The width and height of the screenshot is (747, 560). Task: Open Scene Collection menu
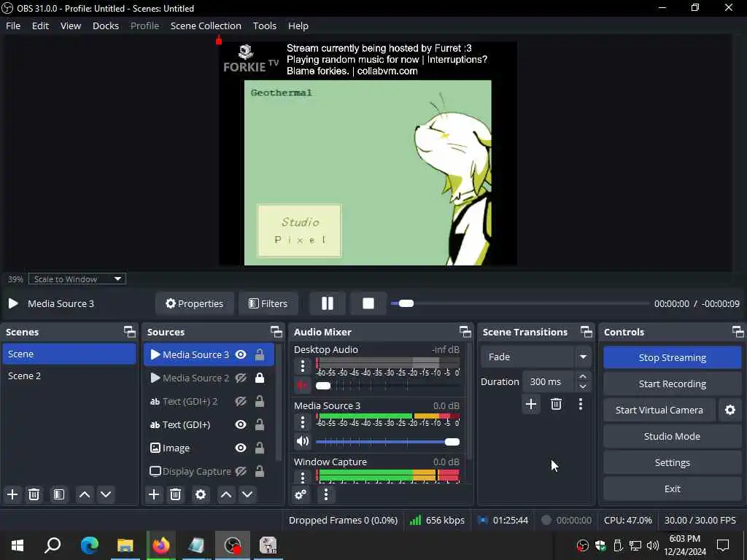[x=206, y=26]
